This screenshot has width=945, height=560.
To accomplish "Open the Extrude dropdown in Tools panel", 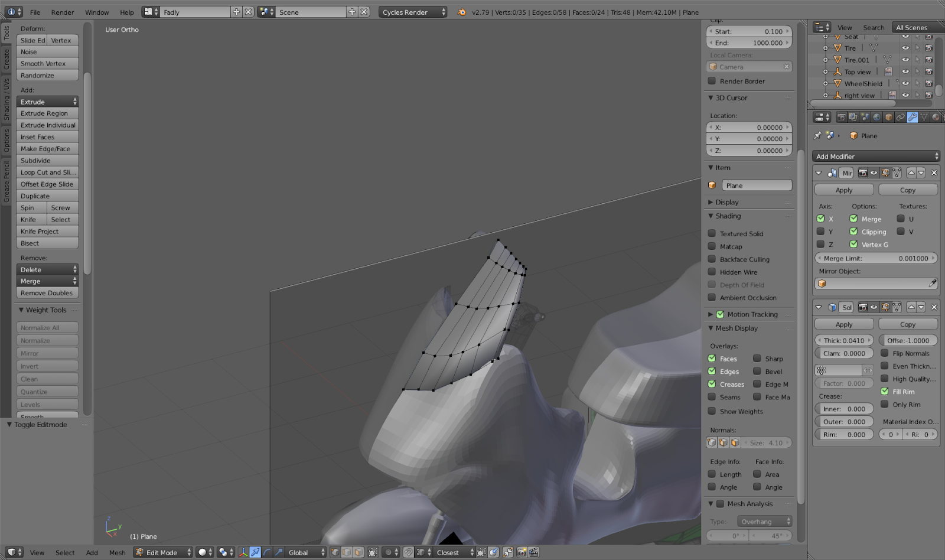I will (47, 102).
